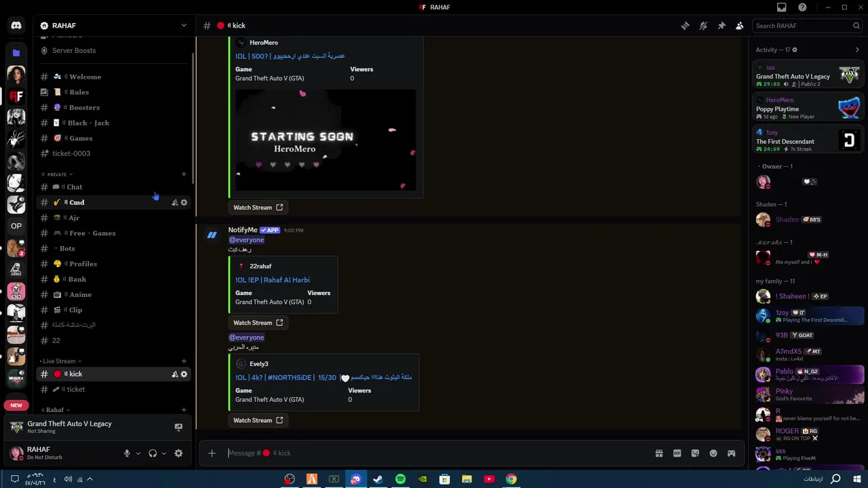Image resolution: width=868 pixels, height=488 pixels.
Task: Watch Stream for 22rahaf
Action: pyautogui.click(x=258, y=323)
